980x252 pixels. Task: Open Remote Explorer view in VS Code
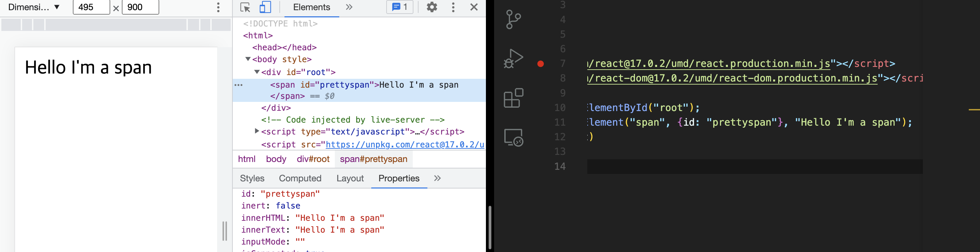click(x=513, y=138)
